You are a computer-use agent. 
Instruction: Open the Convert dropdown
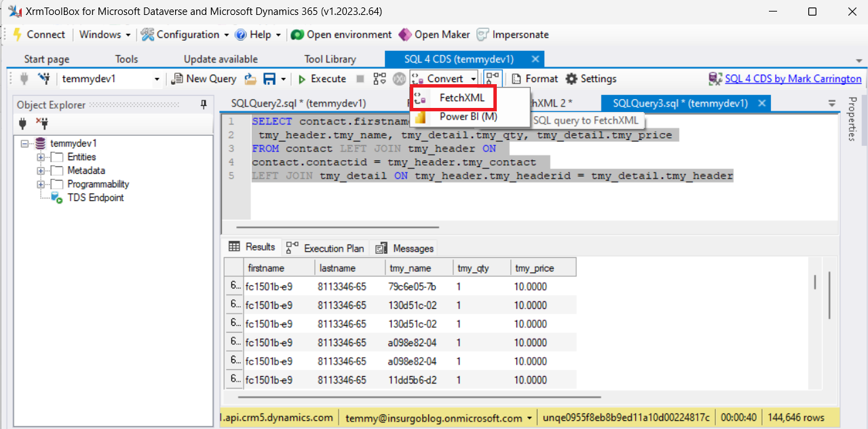point(444,79)
